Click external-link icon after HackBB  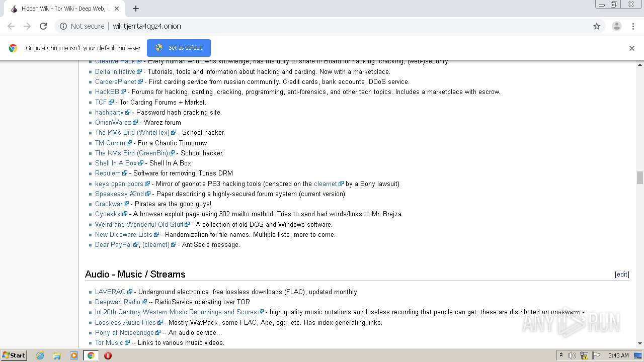coord(123,92)
